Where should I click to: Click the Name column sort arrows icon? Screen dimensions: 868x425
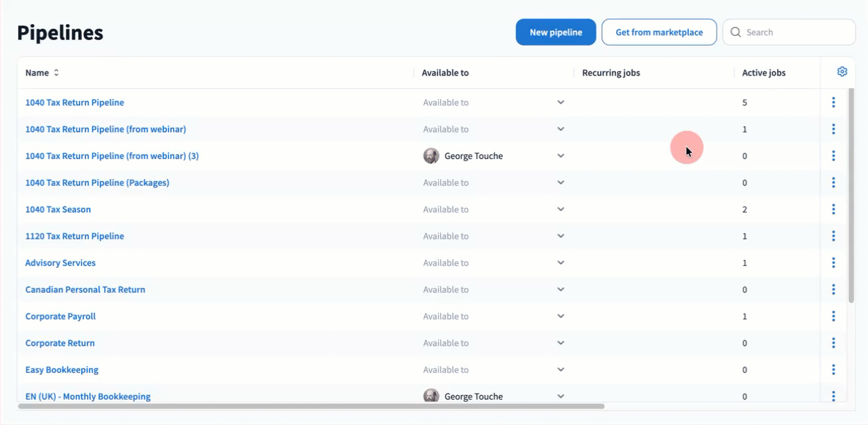(x=56, y=73)
